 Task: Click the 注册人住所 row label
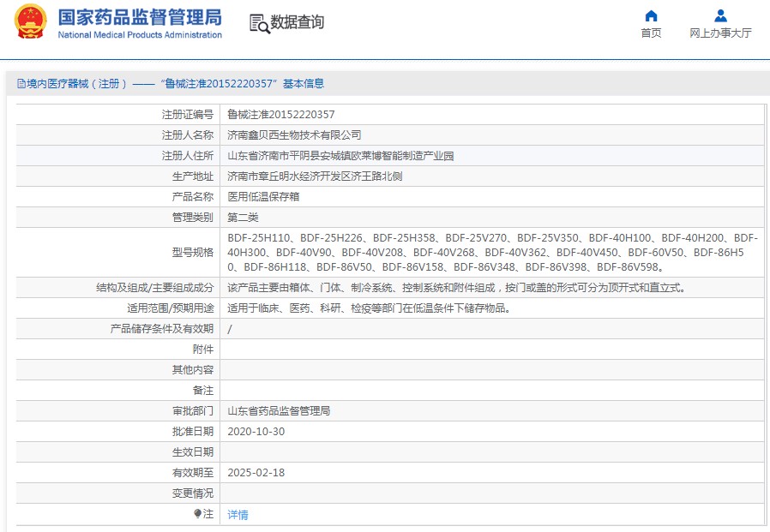(188, 156)
